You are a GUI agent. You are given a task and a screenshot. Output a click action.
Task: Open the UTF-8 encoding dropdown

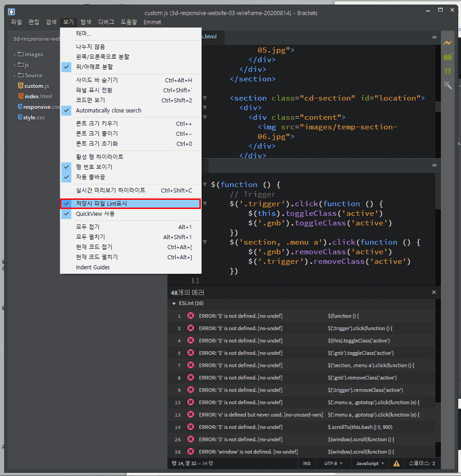[x=333, y=463]
